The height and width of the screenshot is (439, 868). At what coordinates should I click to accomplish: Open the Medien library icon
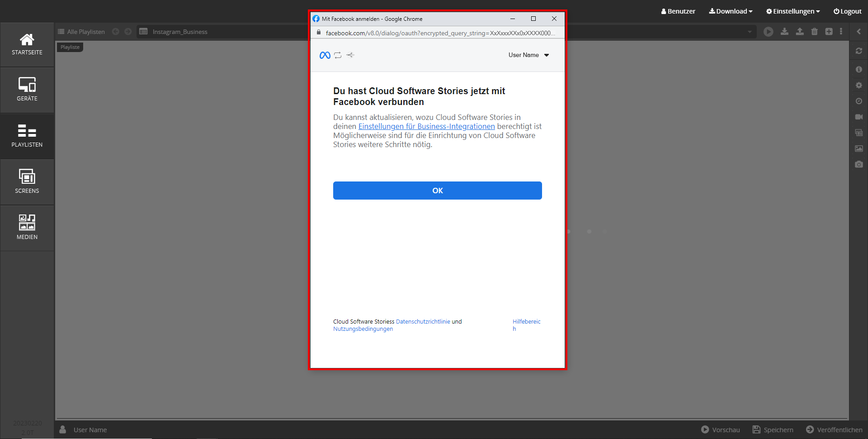click(x=27, y=228)
